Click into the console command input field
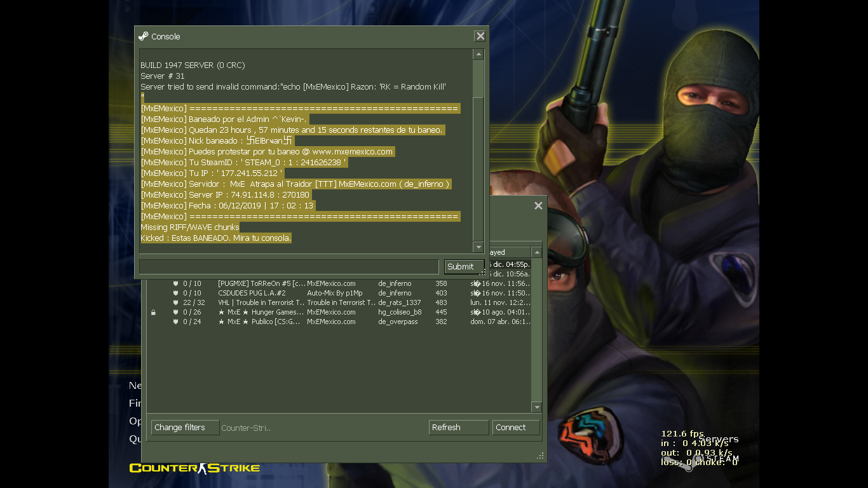This screenshot has height=488, width=868. pos(289,266)
